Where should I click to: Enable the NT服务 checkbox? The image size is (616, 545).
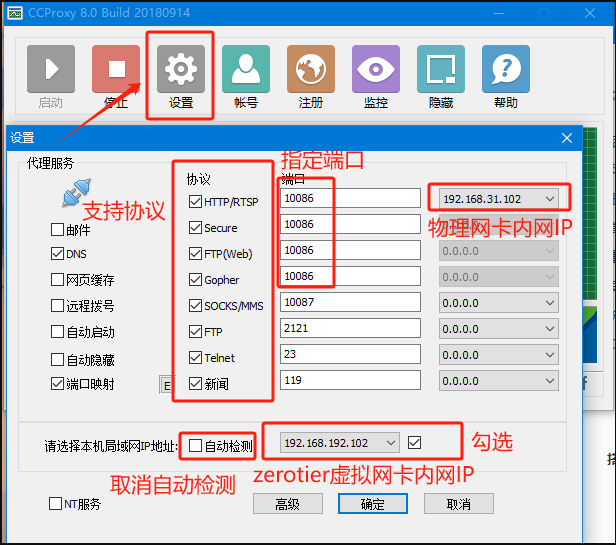pos(55,503)
